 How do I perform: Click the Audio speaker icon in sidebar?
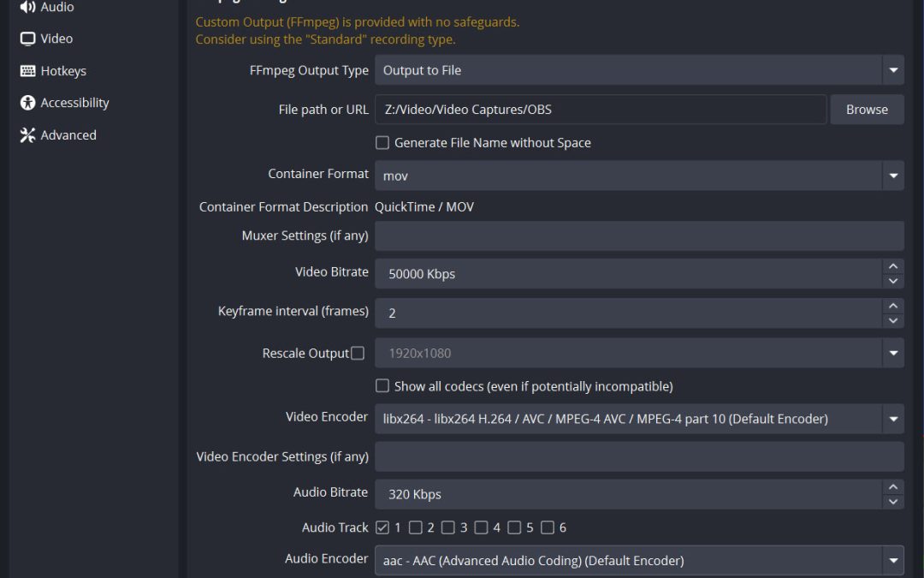coord(27,7)
